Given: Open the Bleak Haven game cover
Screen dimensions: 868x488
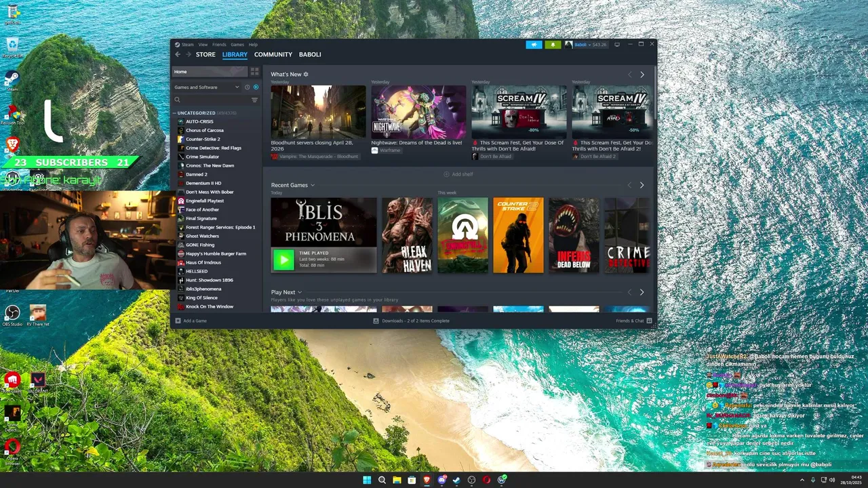Looking at the screenshot, I should 407,235.
